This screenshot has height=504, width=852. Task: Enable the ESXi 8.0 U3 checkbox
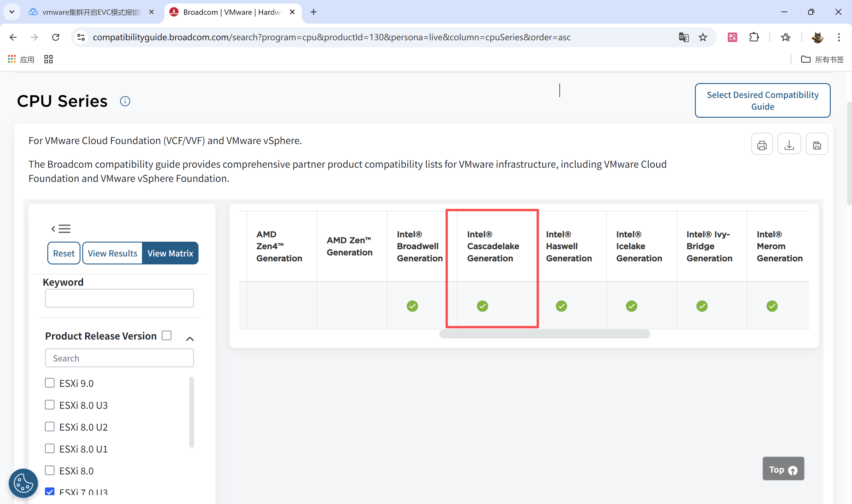(x=50, y=405)
